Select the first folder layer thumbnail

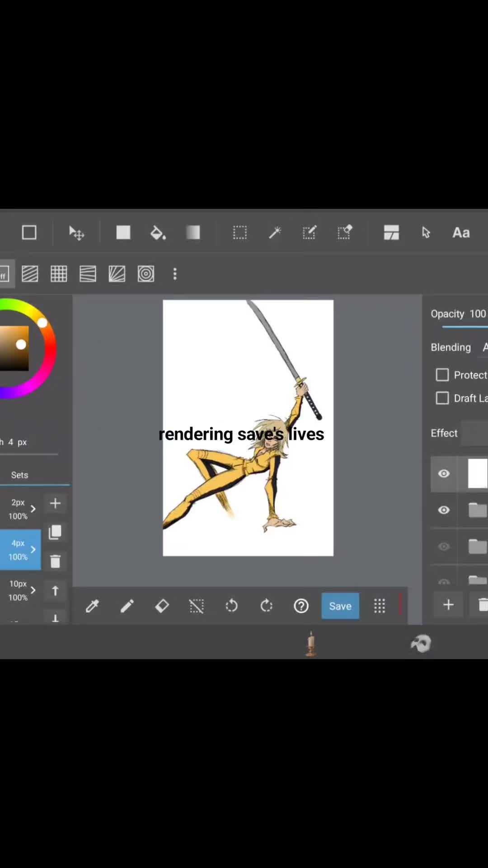(x=478, y=510)
